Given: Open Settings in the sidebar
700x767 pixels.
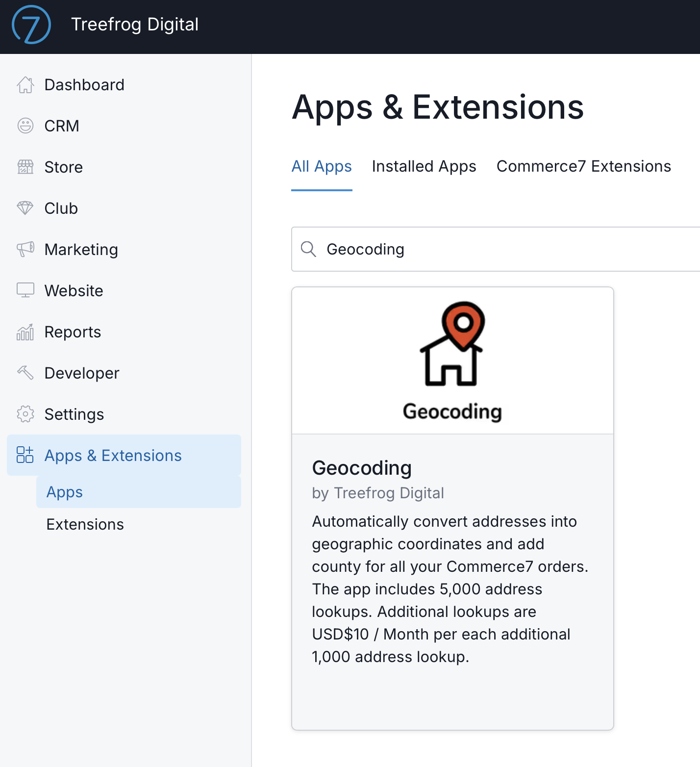Looking at the screenshot, I should tap(124, 414).
